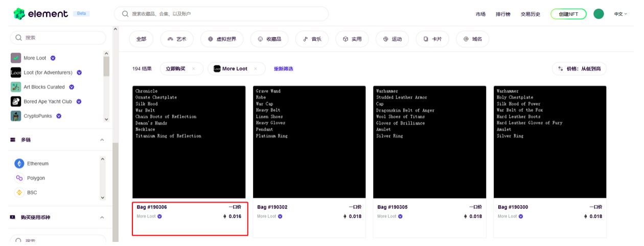Uncheck the selected More Loot collection

pyautogui.click(x=16, y=58)
